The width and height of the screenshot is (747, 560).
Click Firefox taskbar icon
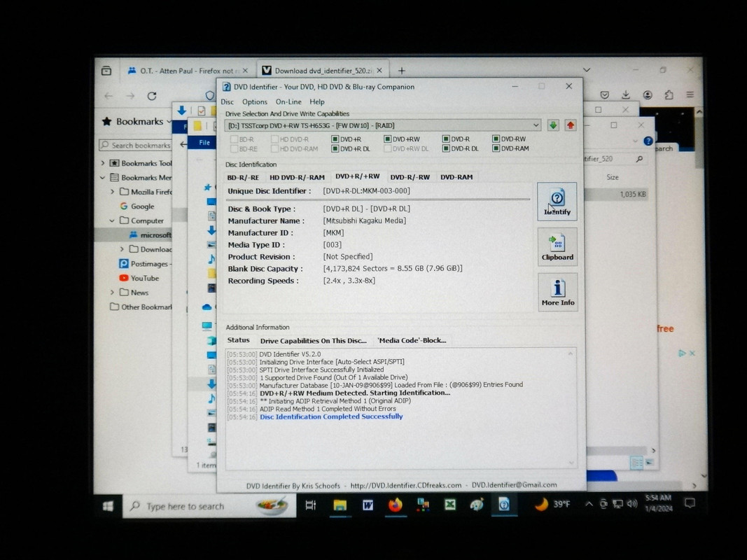click(395, 505)
